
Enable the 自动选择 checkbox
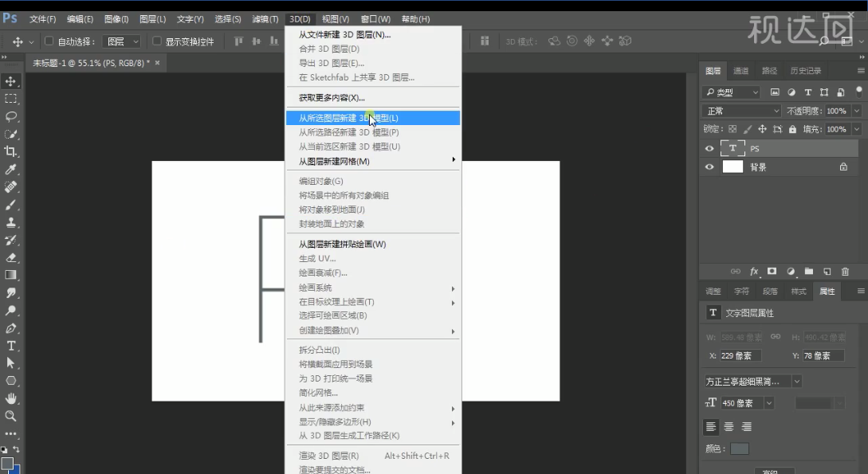49,41
